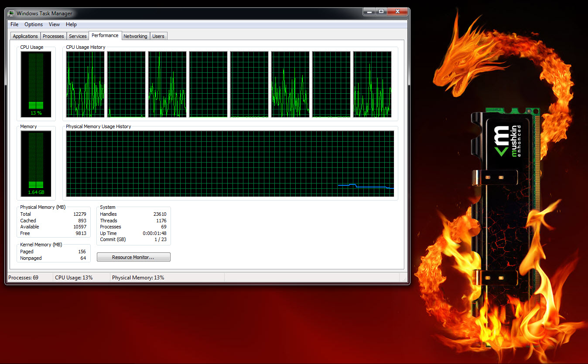
Task: Click the Available memory value 10597
Action: pyautogui.click(x=80, y=227)
